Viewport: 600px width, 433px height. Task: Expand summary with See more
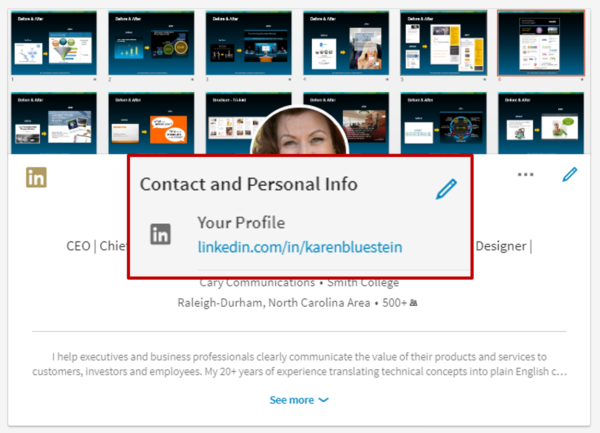click(x=299, y=400)
